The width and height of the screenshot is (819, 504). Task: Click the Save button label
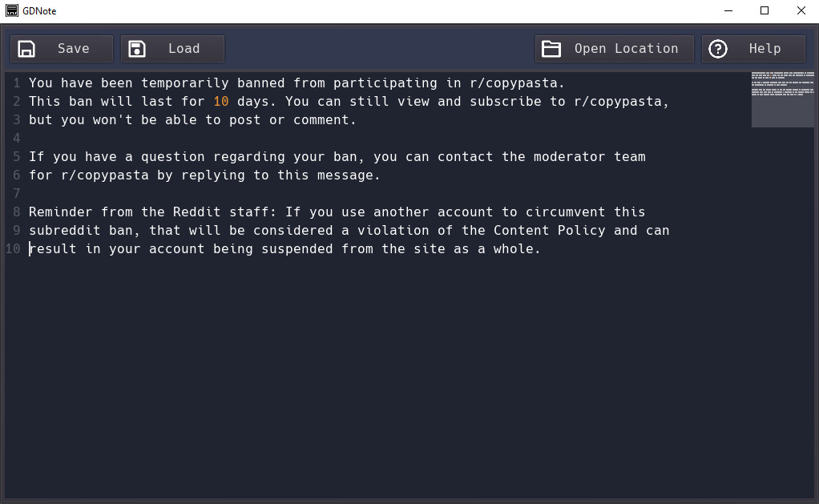click(x=74, y=49)
